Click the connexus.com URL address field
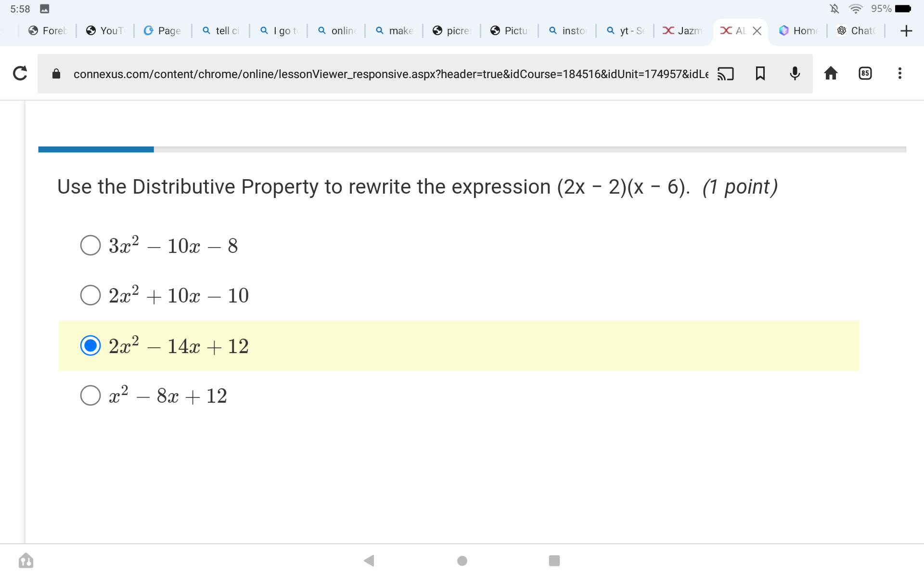This screenshot has width=924, height=578. [391, 74]
